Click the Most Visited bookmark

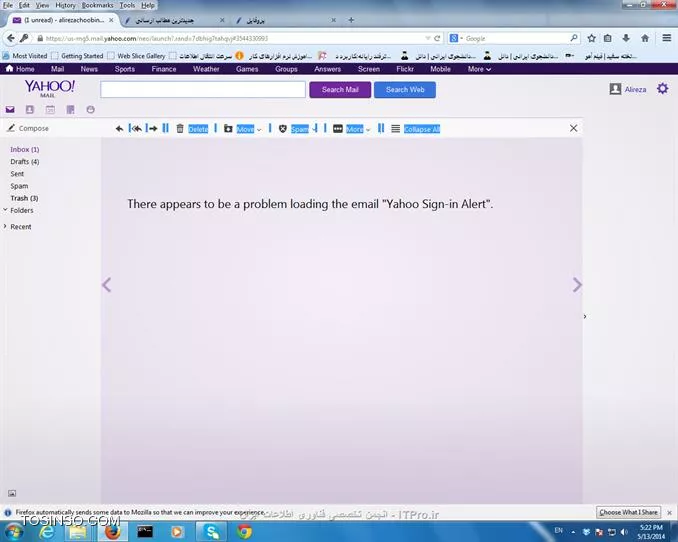pos(25,56)
